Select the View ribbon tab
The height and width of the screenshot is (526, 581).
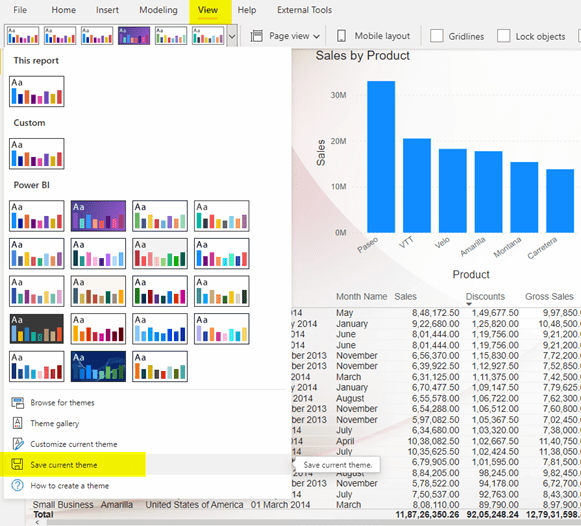[208, 10]
